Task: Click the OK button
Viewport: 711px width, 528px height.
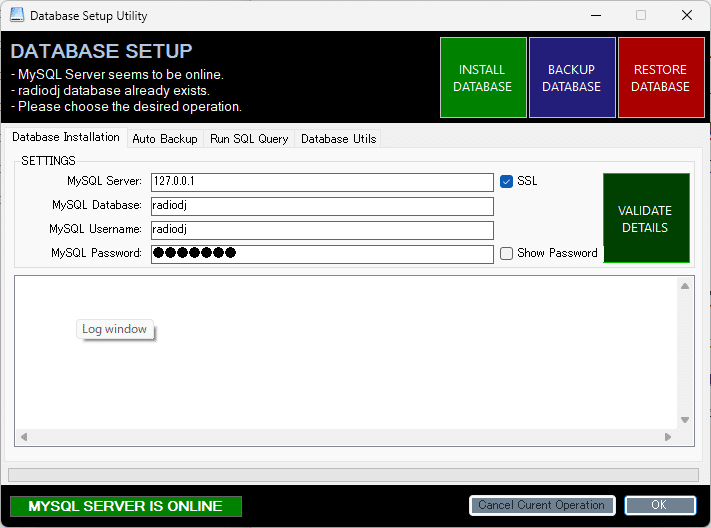Action: (660, 505)
